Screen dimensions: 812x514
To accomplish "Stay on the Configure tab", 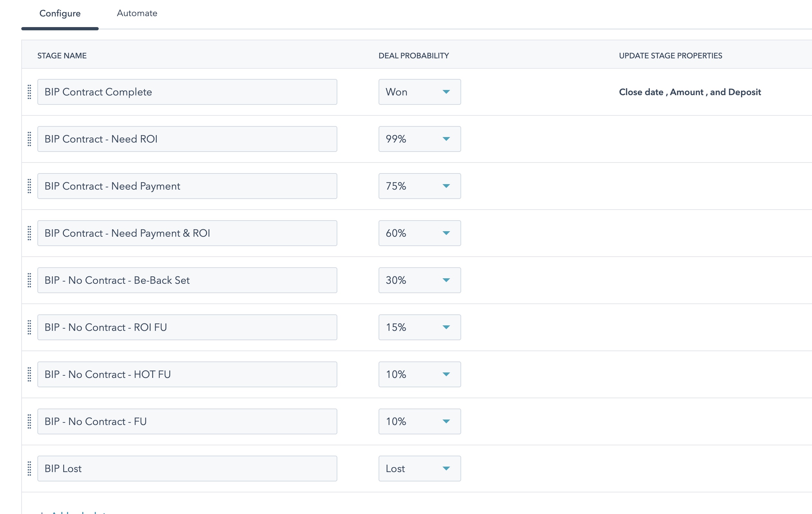I will click(60, 14).
